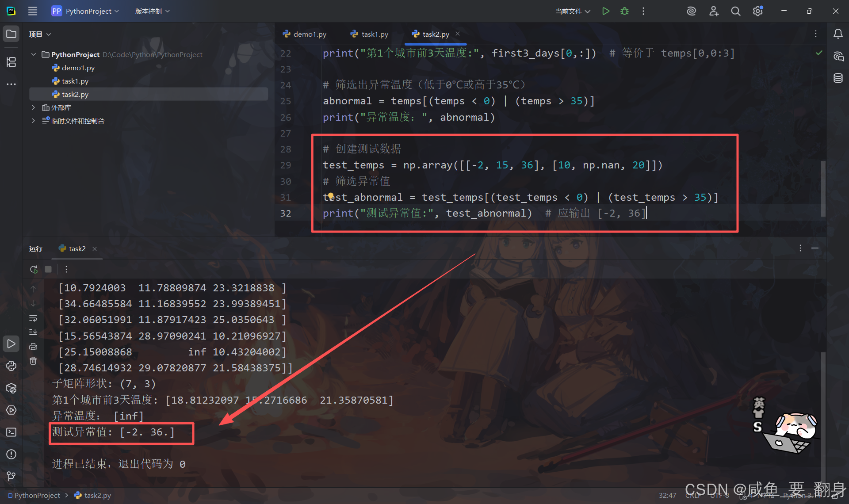Open the Database tool window icon
849x504 pixels.
[838, 78]
